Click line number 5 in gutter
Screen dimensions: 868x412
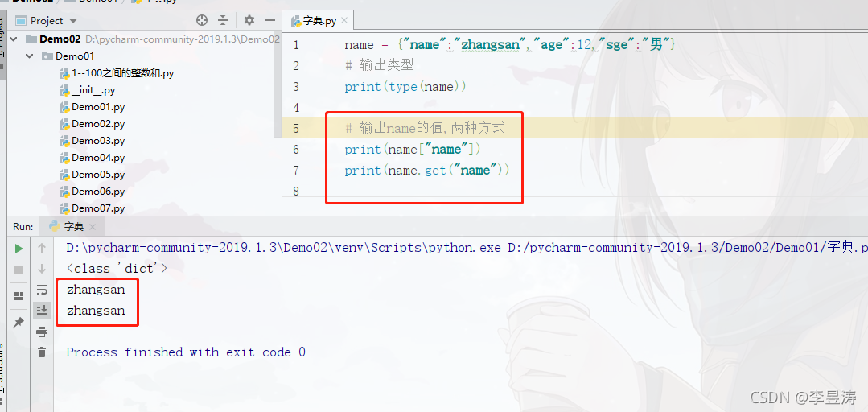(296, 129)
